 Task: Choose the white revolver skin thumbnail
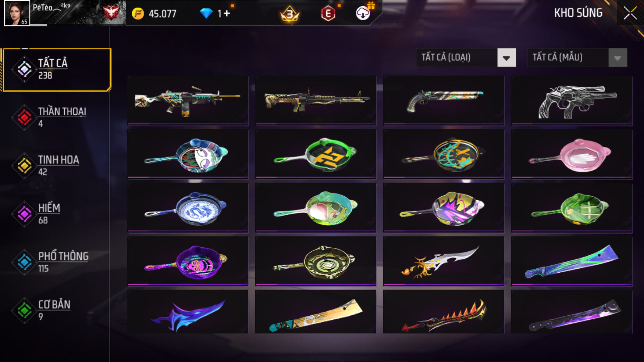[x=572, y=100]
